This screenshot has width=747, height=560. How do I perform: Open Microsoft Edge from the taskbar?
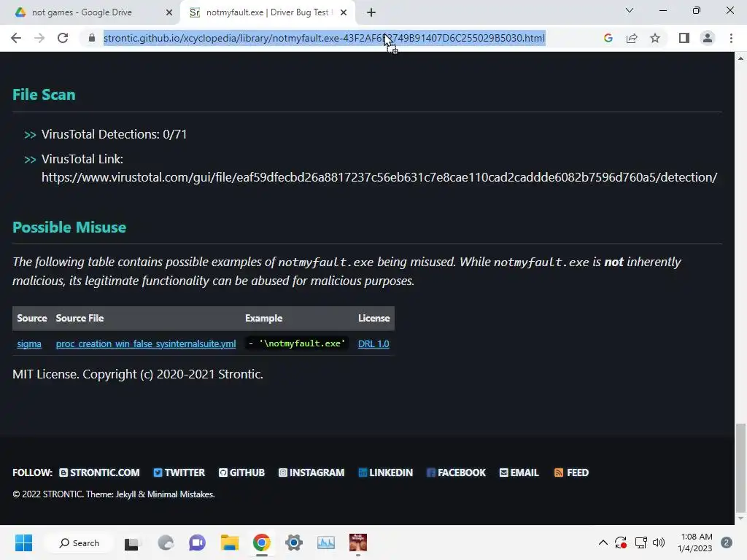pos(166,542)
